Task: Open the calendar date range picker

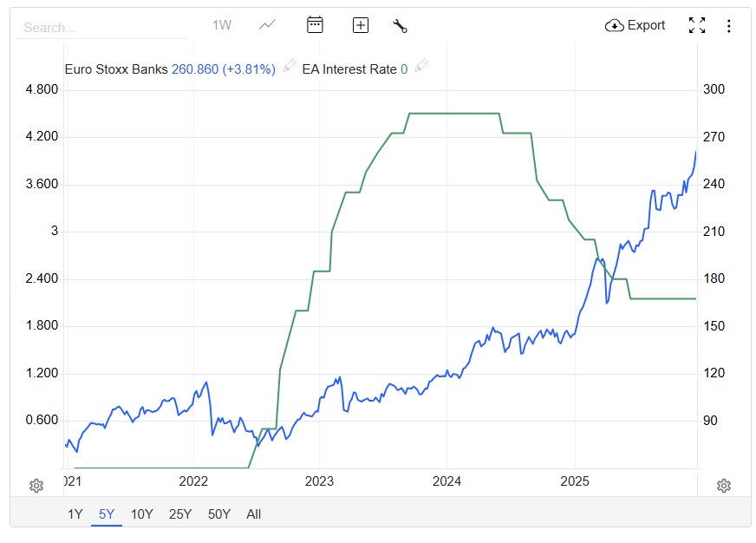Action: point(315,25)
